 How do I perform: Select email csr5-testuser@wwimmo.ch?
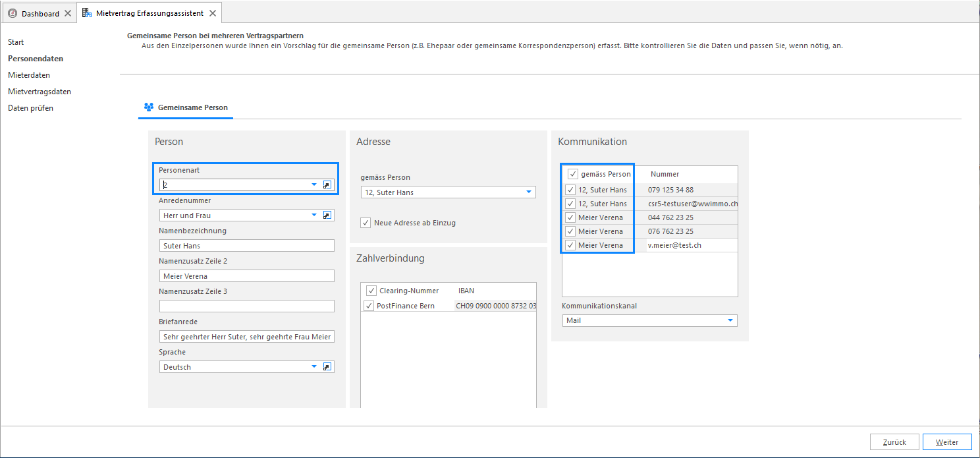[x=693, y=204]
